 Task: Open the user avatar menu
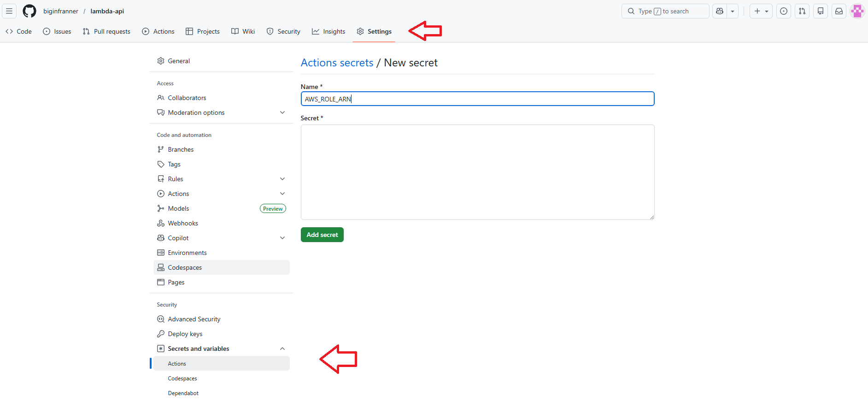pos(857,11)
